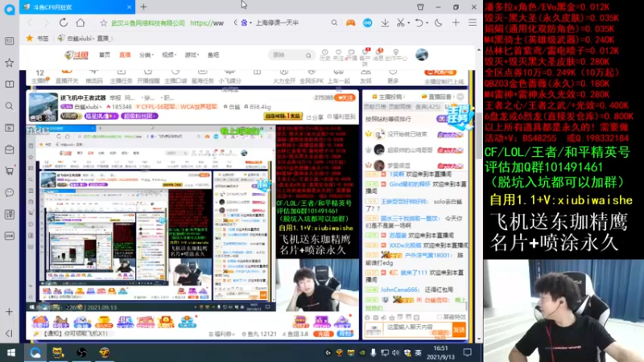Open the 鱼吧 navigation item
Viewport: 644px width, 362px height.
coord(213,55)
